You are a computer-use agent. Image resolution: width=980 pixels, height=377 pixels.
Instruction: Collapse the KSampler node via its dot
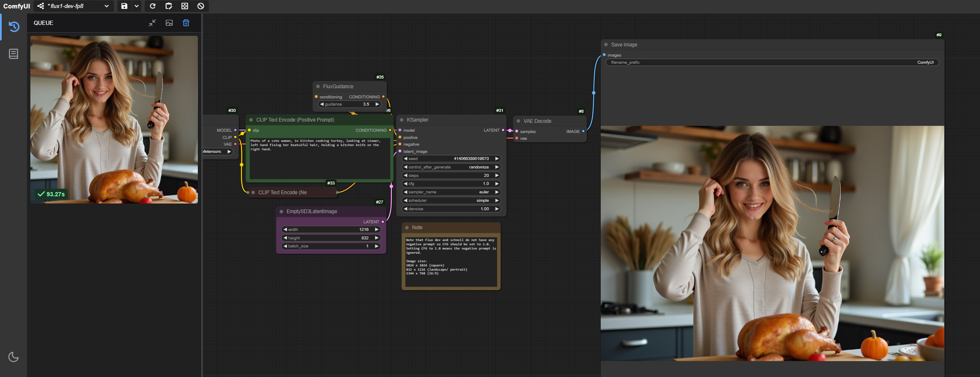click(x=402, y=120)
